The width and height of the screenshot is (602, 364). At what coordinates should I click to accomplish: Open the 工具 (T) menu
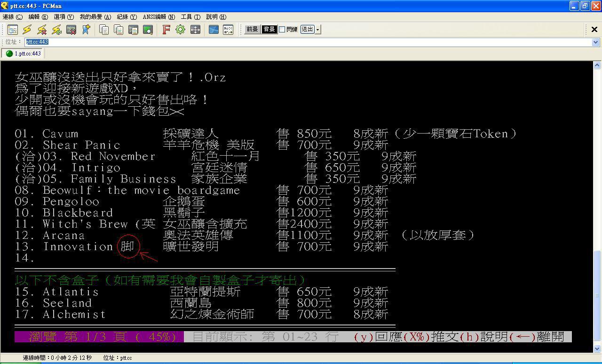click(190, 17)
